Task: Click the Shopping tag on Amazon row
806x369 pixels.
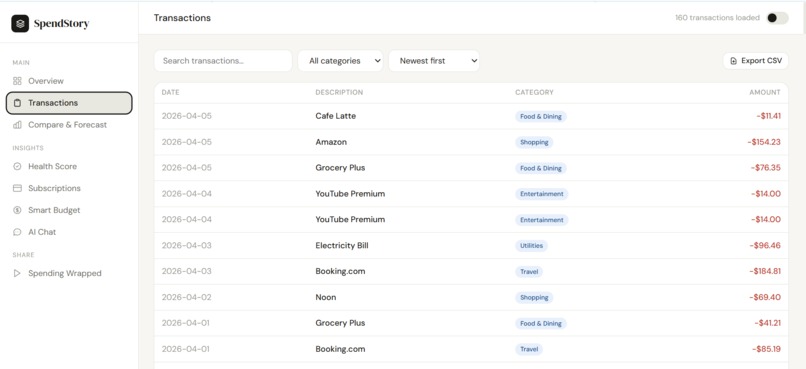Action: tap(534, 142)
